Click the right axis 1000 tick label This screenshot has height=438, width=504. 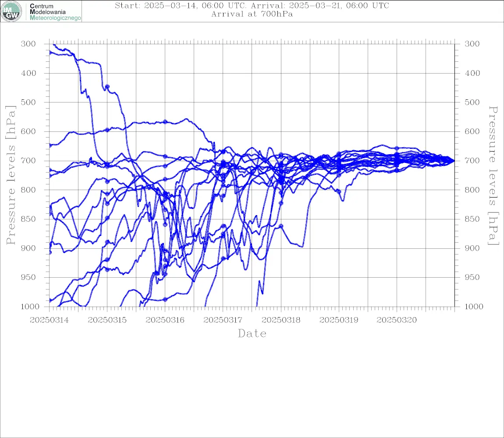coord(474,307)
